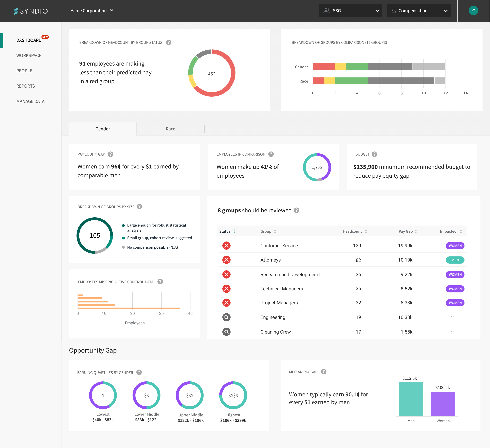Image resolution: width=490 pixels, height=448 pixels.
Task: Go to Reports in the sidebar
Action: tap(26, 86)
